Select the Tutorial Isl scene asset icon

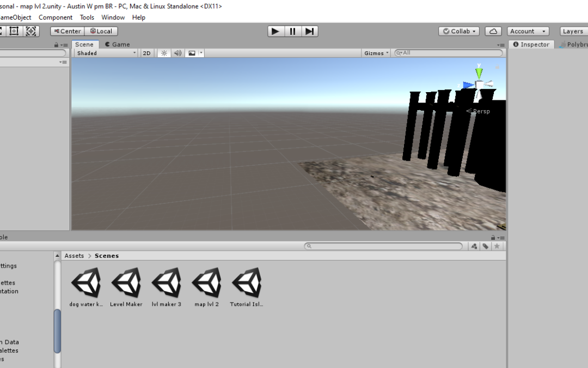[247, 283]
